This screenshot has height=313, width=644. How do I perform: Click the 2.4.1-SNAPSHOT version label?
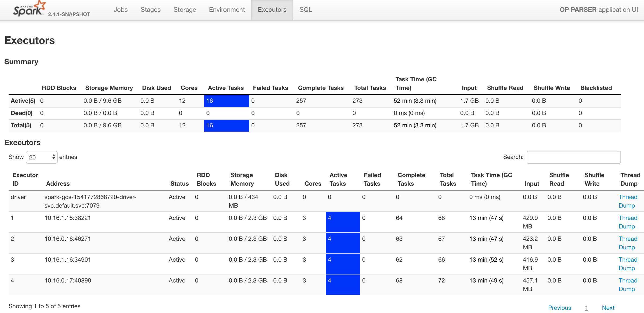69,14
